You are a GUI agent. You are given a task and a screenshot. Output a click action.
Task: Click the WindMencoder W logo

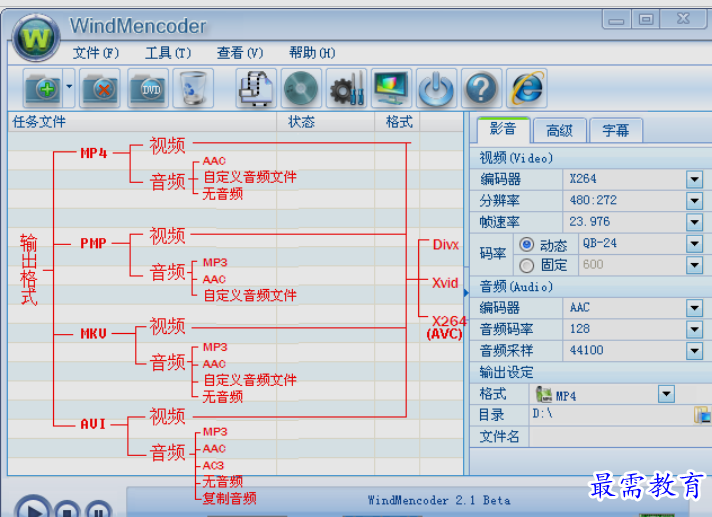36,38
